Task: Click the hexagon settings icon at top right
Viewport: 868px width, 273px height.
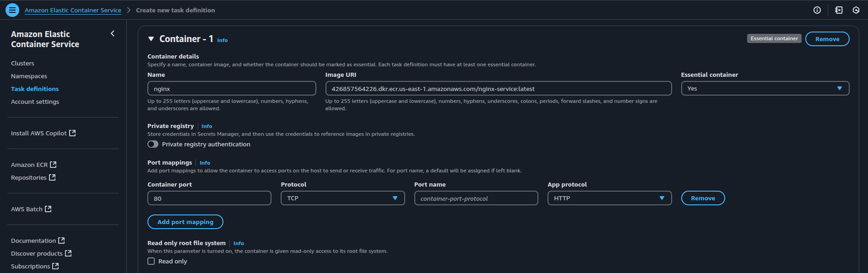Action: (856, 10)
